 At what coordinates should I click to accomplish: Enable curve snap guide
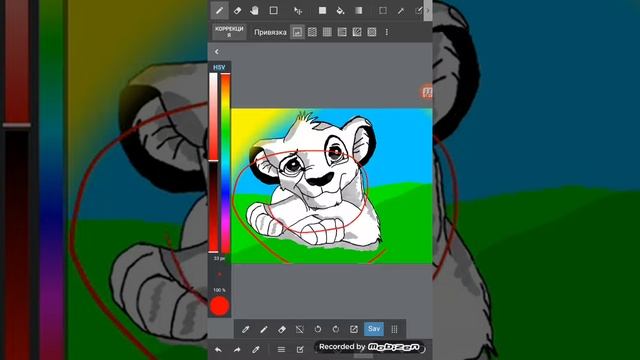point(357,32)
